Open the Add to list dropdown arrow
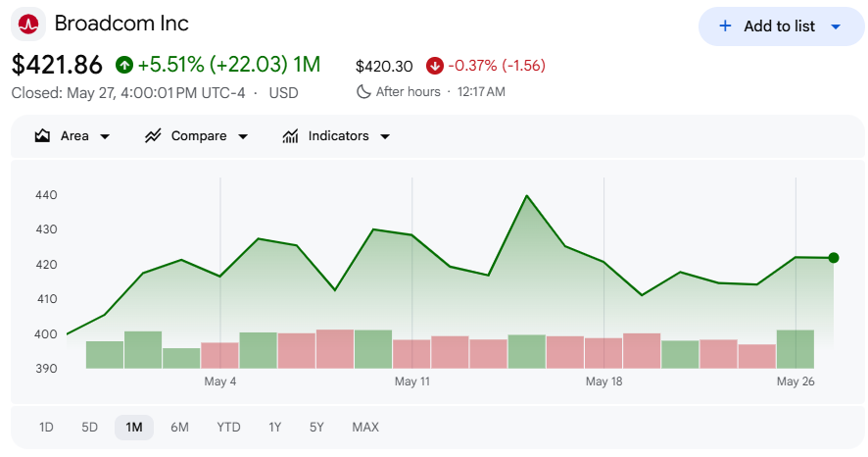Screen dimensions: 868x457 tap(836, 26)
